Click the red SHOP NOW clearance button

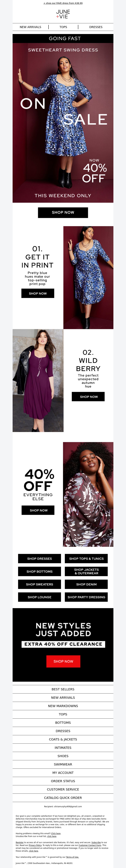63,661
